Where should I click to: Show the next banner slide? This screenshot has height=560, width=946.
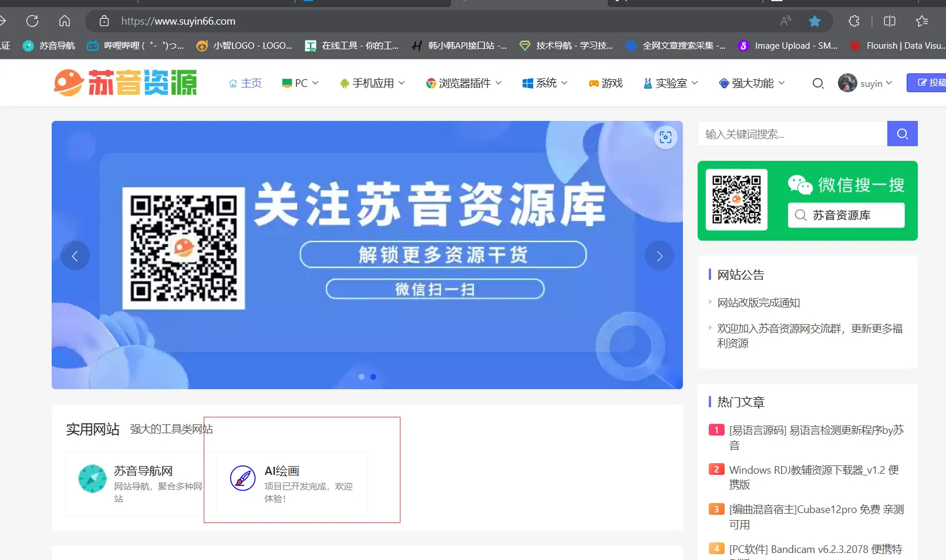(x=659, y=256)
